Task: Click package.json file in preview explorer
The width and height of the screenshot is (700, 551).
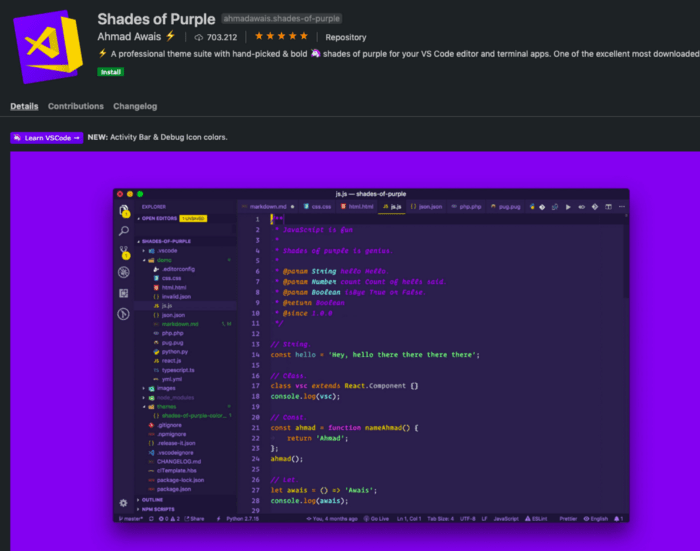Action: (x=185, y=489)
